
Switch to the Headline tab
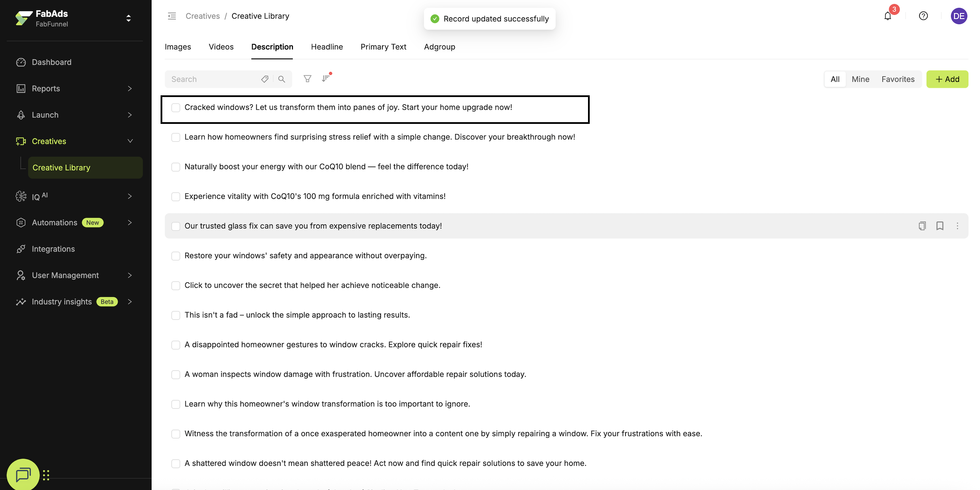tap(327, 47)
